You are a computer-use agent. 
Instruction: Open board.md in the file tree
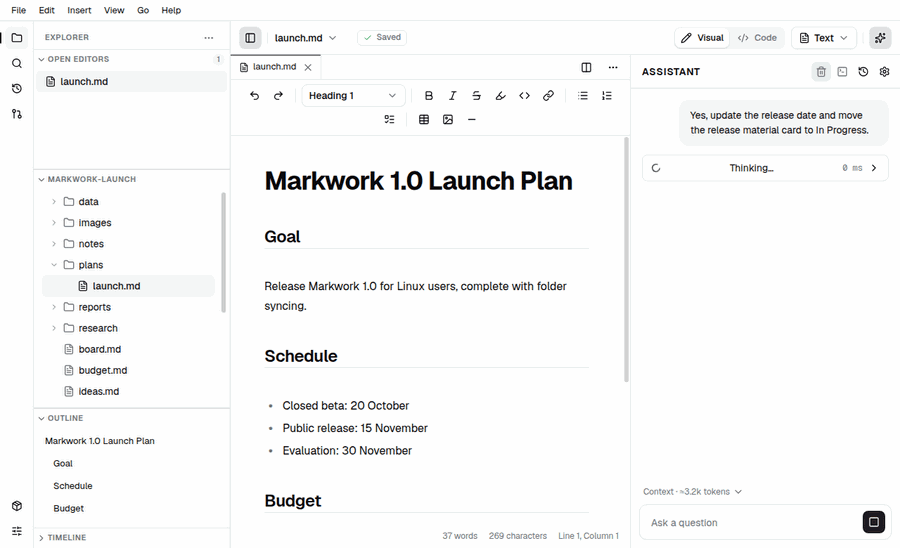coord(99,349)
